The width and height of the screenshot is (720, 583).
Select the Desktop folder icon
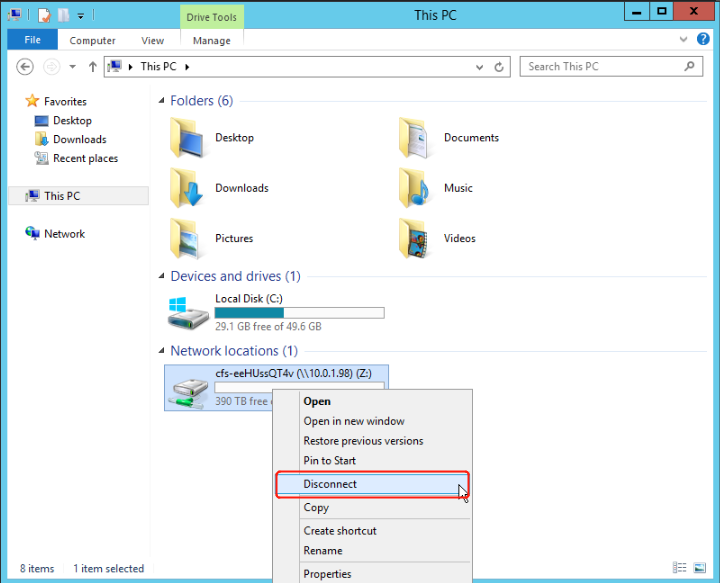(x=187, y=138)
